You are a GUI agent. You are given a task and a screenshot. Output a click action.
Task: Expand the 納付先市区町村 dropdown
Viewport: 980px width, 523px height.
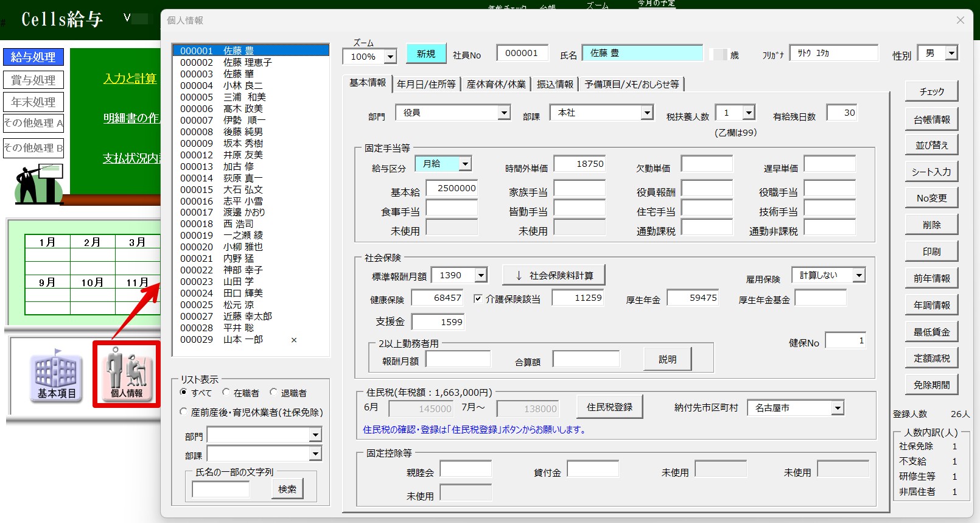pos(838,408)
